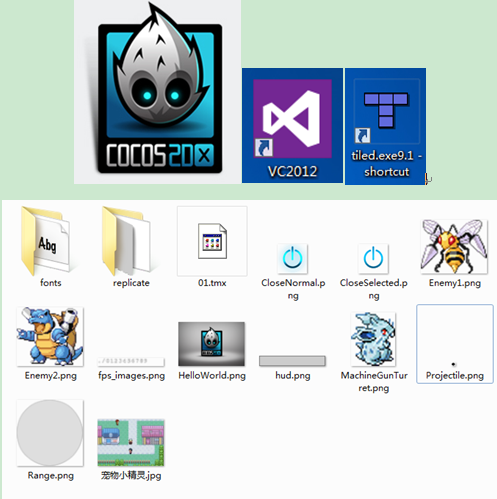The height and width of the screenshot is (499, 497).
Task: Select the hud.png gray bar thumbnail
Action: [292, 361]
